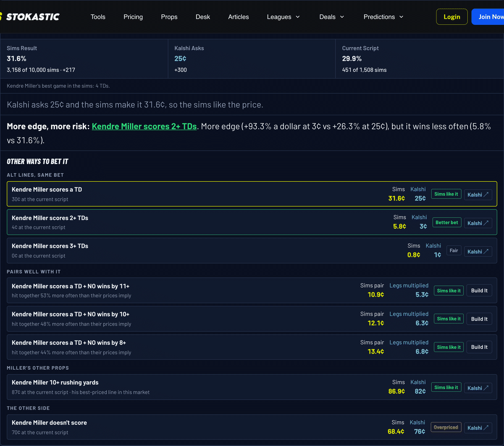Select Kendre Miller scores a TD + NO wins by 11+
The height and width of the screenshot is (446, 504).
click(71, 286)
